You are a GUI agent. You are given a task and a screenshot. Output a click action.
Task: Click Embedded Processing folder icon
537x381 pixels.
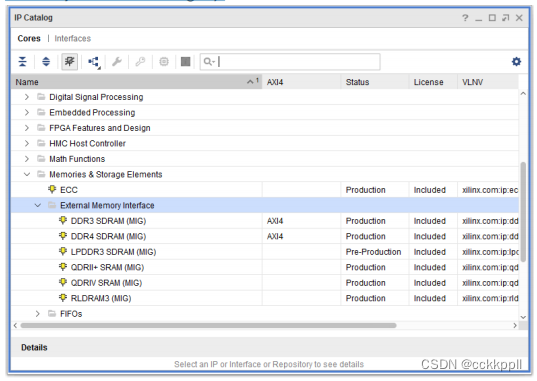tap(41, 112)
